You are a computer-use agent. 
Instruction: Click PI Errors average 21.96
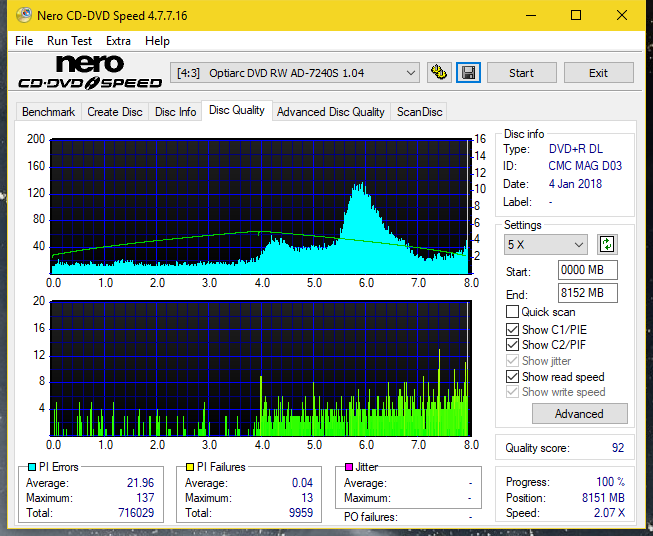140,483
